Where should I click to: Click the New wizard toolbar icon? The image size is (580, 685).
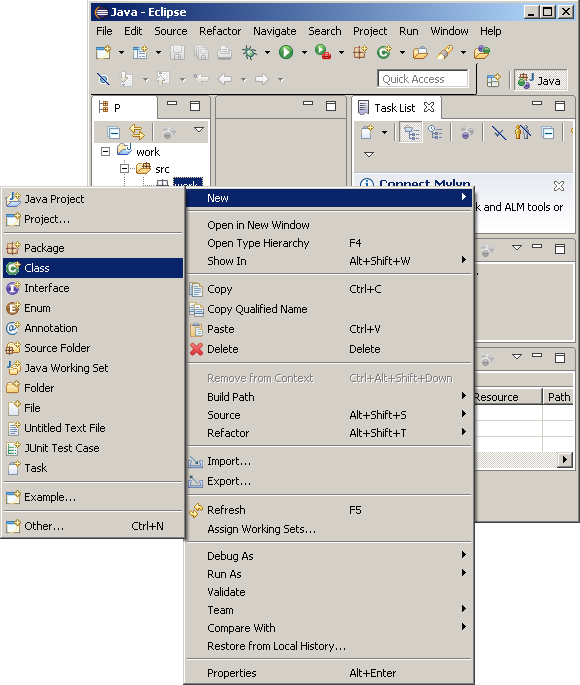pos(104,52)
